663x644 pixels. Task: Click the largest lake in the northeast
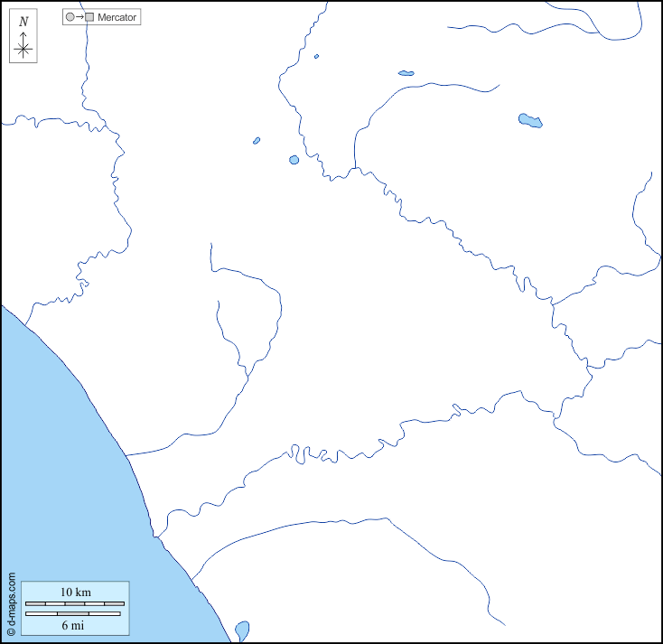(x=530, y=120)
